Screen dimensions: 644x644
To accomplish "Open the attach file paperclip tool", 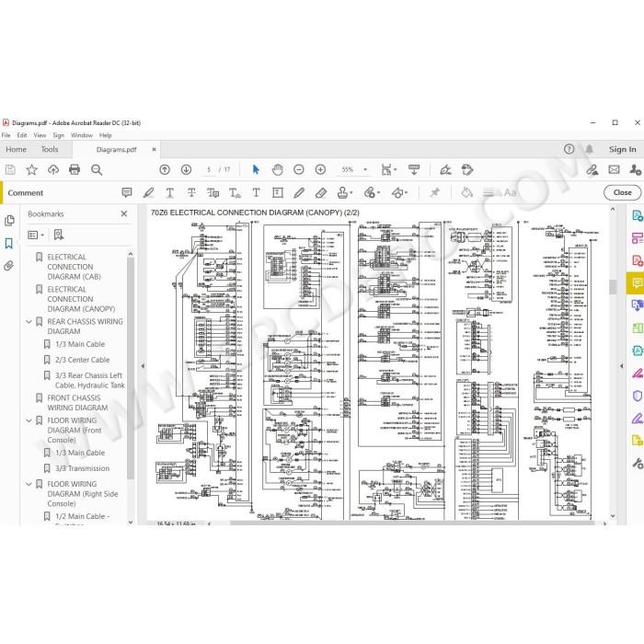I will [x=372, y=192].
